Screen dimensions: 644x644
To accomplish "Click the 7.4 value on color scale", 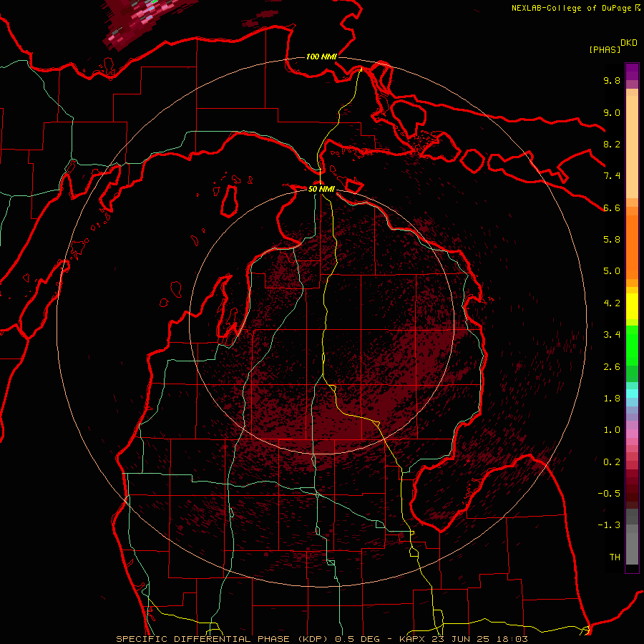I will coord(612,176).
